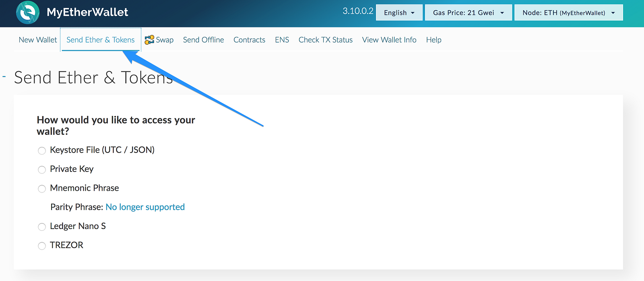644x281 pixels.
Task: Select Keystore File (UTC / JSON) option
Action: (x=42, y=151)
